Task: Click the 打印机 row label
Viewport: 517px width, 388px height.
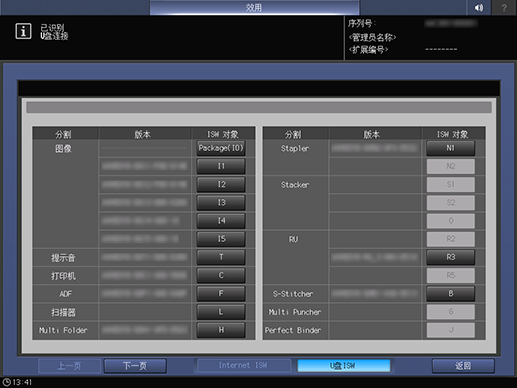Action: tap(63, 276)
